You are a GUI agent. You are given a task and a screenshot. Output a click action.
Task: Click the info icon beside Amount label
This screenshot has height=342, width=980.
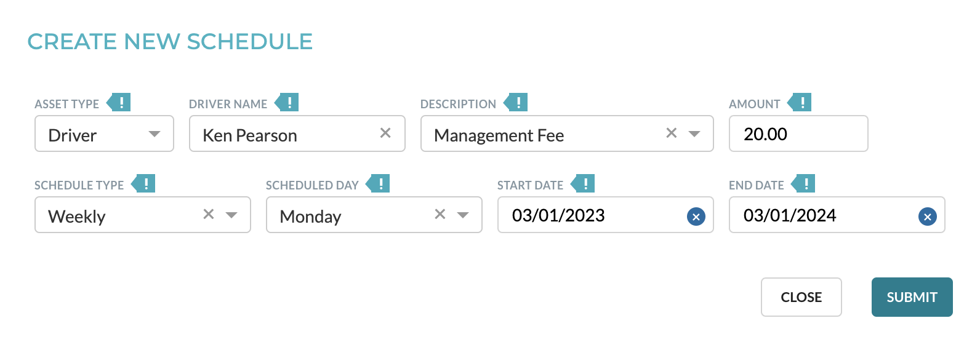click(x=800, y=103)
